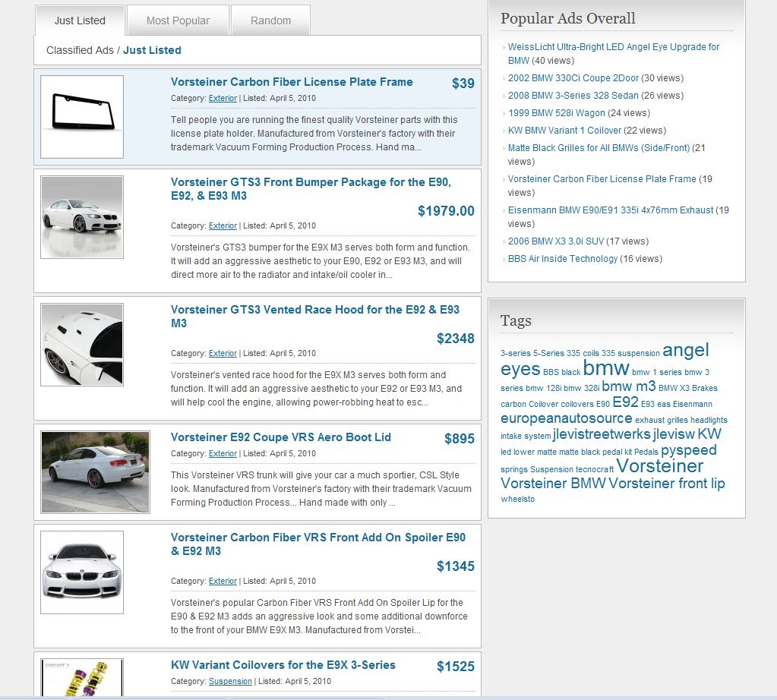Open 2006 BMW X3 3.0i SUV ad
The width and height of the screenshot is (777, 700).
pos(556,241)
